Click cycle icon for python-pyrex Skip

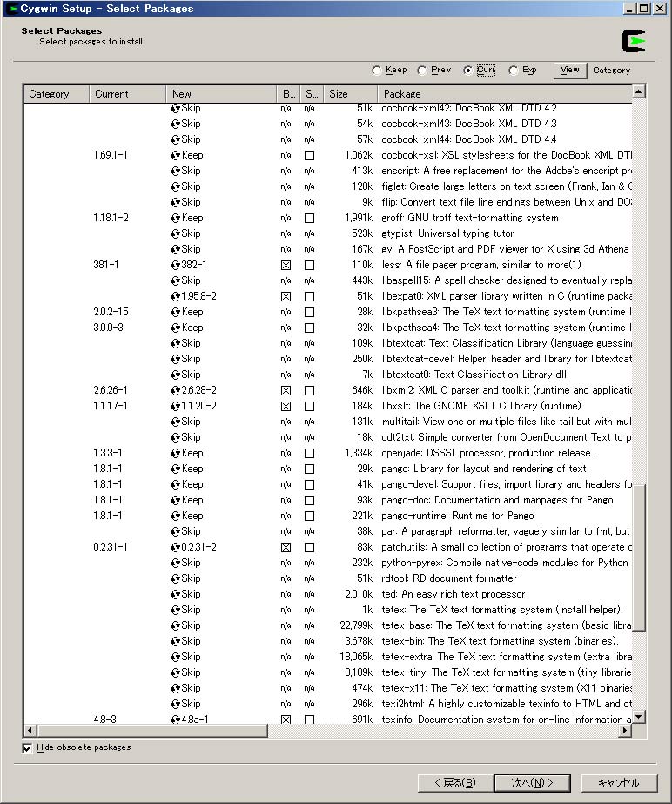tap(175, 563)
